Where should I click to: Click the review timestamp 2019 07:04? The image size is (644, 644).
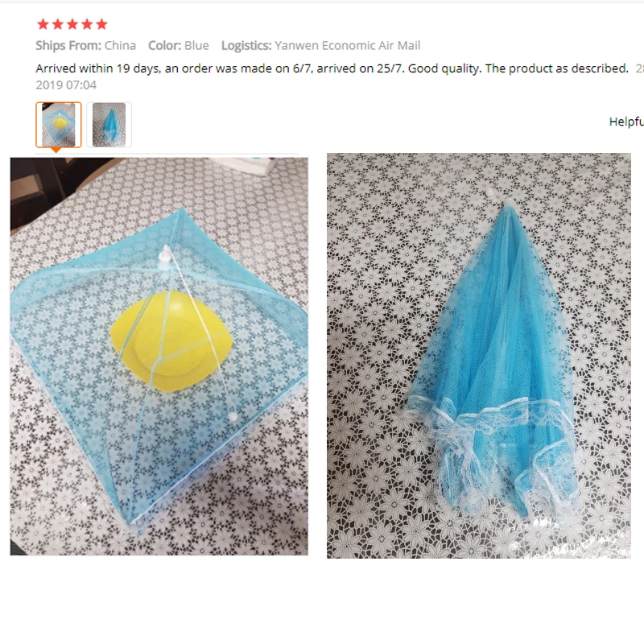click(x=66, y=85)
